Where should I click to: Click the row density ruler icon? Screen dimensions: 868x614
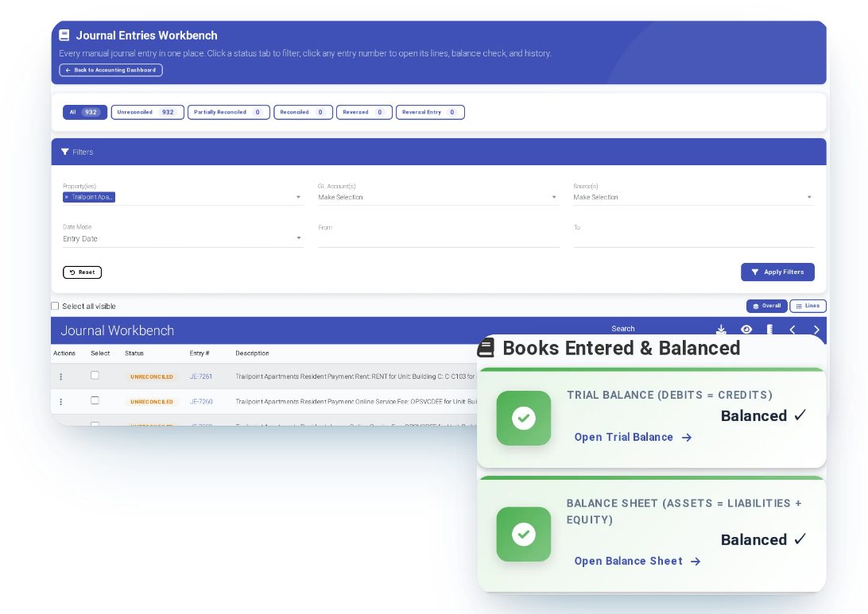click(x=769, y=330)
